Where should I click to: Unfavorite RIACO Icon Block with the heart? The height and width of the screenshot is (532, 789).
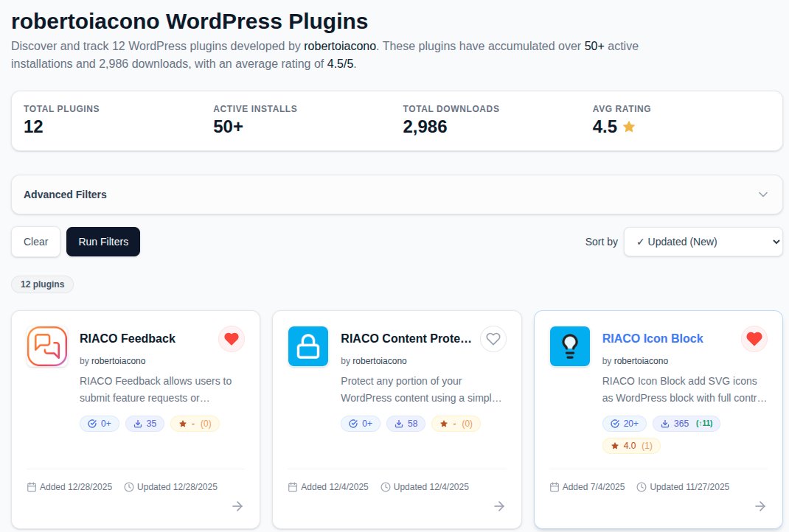[x=754, y=339]
